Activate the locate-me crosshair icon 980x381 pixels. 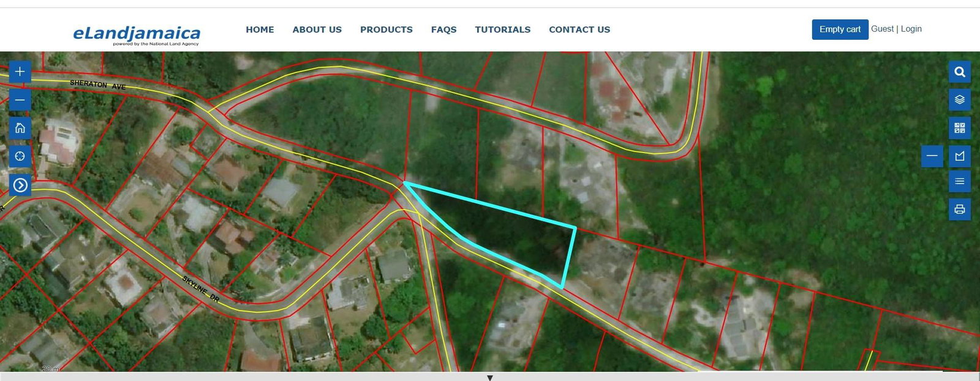click(20, 156)
